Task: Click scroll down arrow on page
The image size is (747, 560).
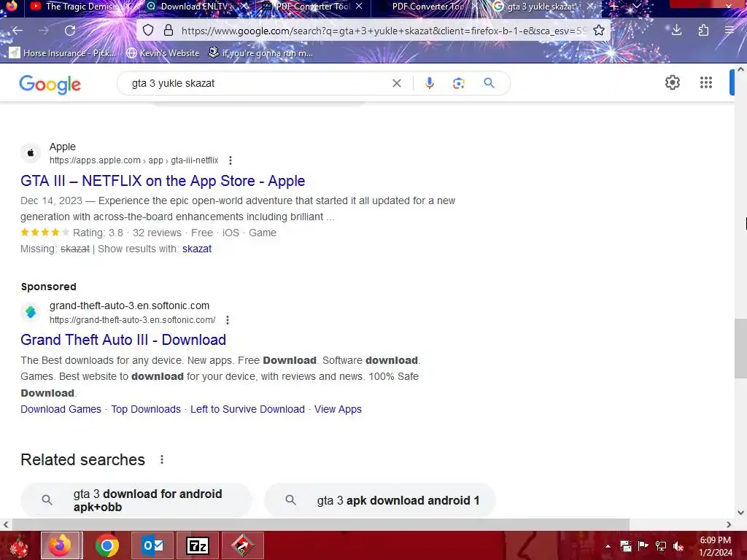Action: point(740,513)
